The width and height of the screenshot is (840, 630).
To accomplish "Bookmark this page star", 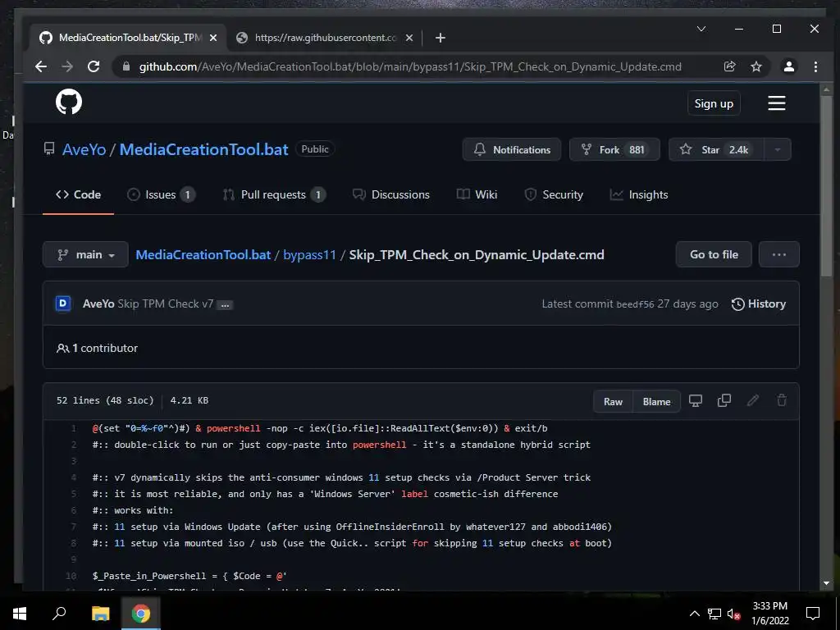I will click(756, 66).
